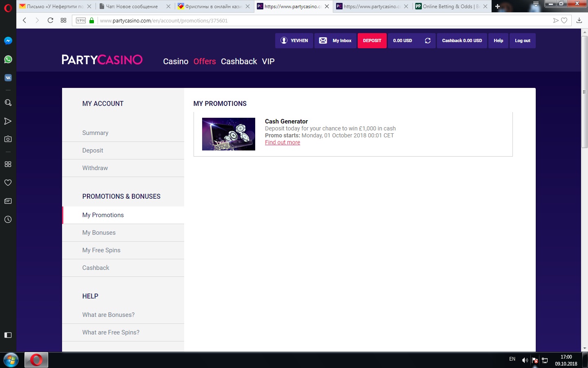Toggle sidebar panel button at bottom

click(x=8, y=335)
